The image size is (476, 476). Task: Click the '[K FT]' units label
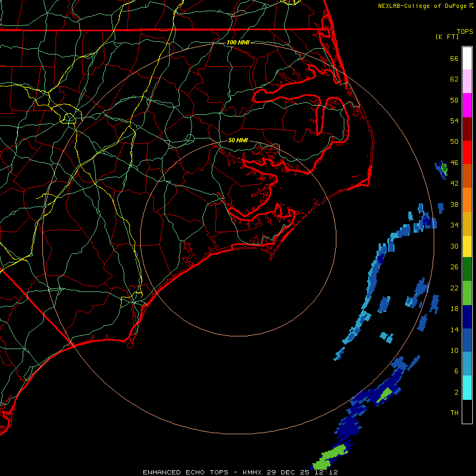point(447,36)
